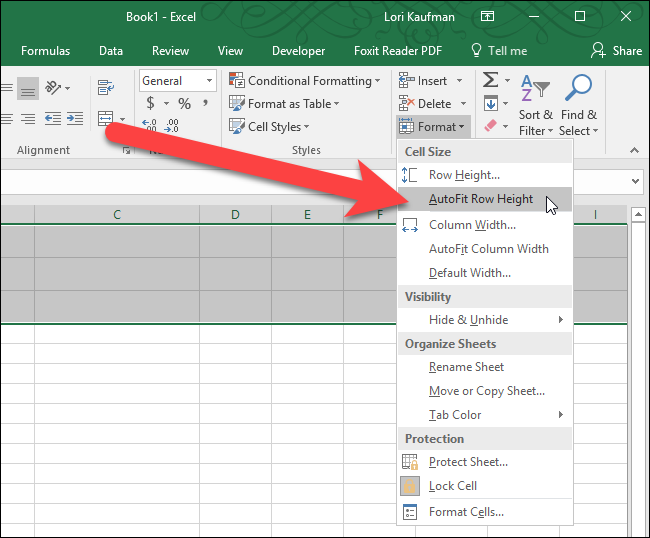Viewport: 650px width, 538px height.
Task: Apply percent style format
Action: tap(184, 103)
